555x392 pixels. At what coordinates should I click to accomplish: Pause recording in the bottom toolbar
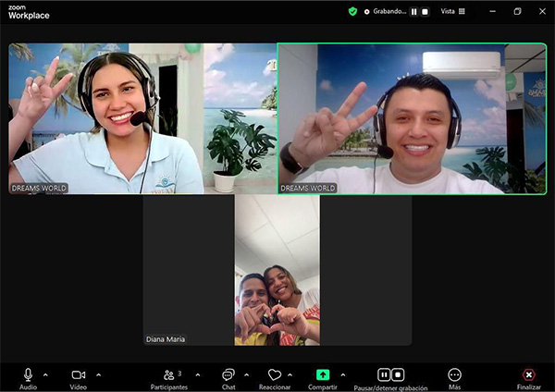pyautogui.click(x=384, y=374)
